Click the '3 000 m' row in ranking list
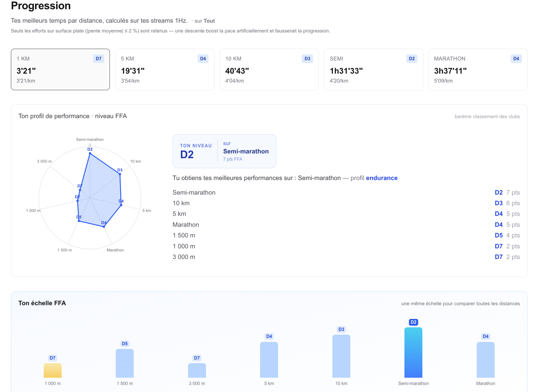The image size is (537, 392). tap(346, 257)
